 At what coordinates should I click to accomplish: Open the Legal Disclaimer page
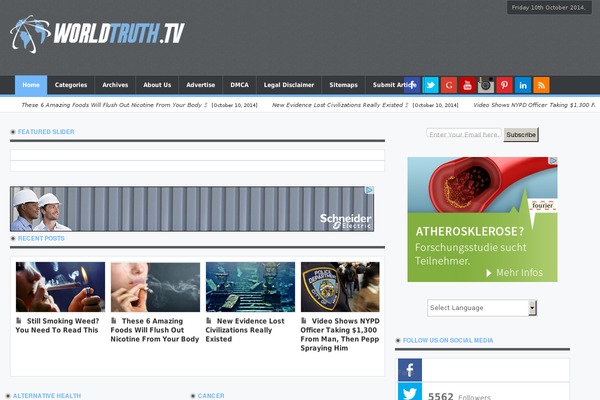pyautogui.click(x=289, y=85)
